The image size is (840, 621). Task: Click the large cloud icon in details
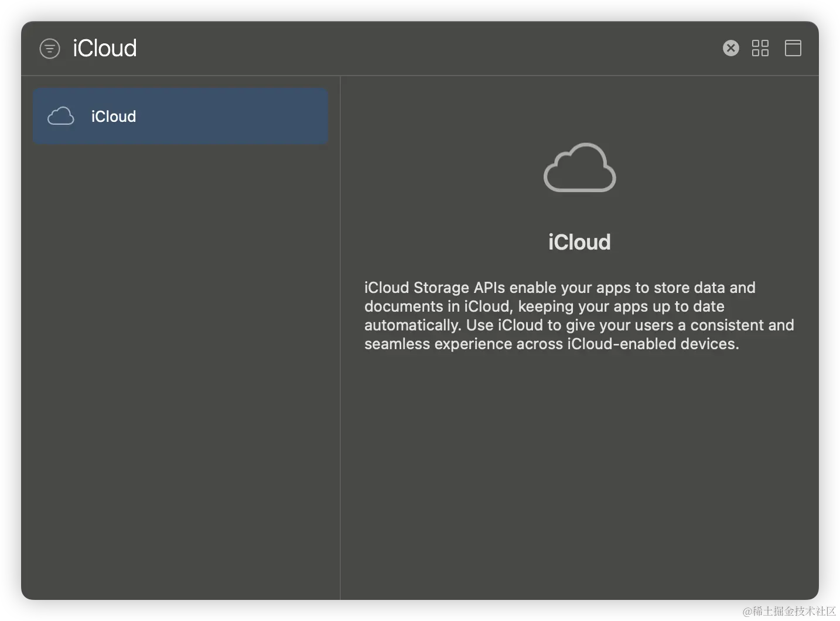(579, 168)
